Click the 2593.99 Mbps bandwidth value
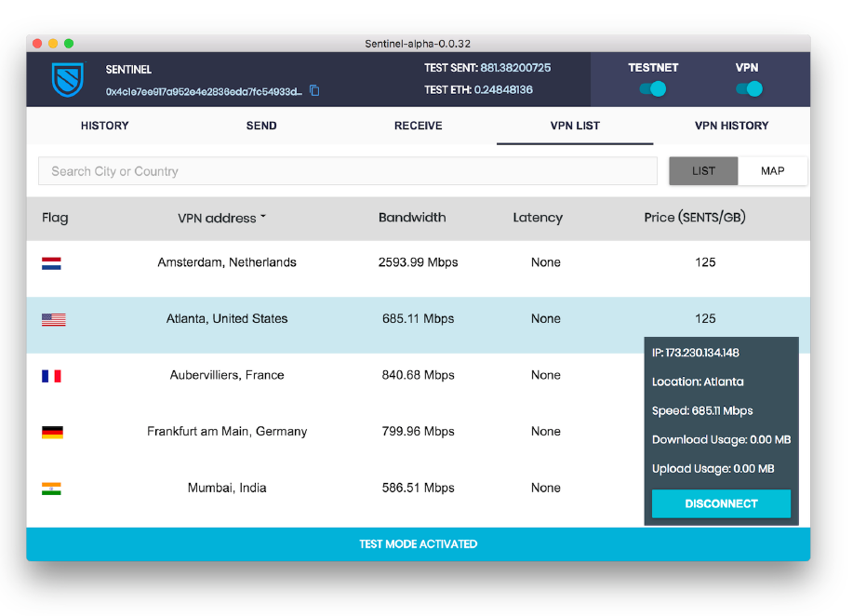The width and height of the screenshot is (853, 616). point(418,262)
